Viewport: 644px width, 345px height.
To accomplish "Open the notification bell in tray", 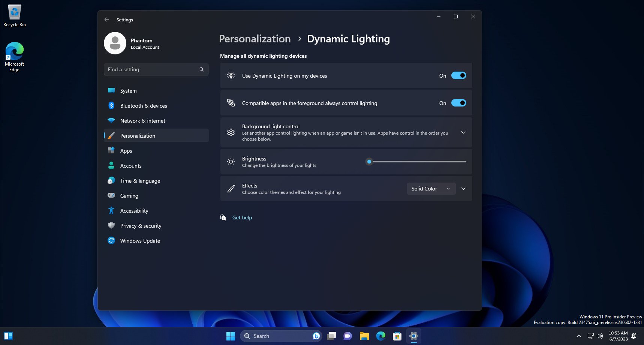I will point(634,336).
